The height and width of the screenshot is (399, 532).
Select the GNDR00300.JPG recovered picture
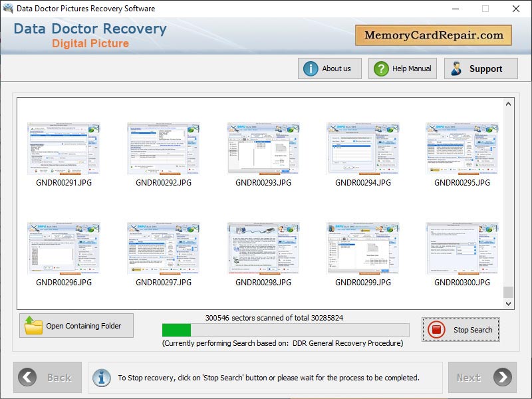[462, 248]
